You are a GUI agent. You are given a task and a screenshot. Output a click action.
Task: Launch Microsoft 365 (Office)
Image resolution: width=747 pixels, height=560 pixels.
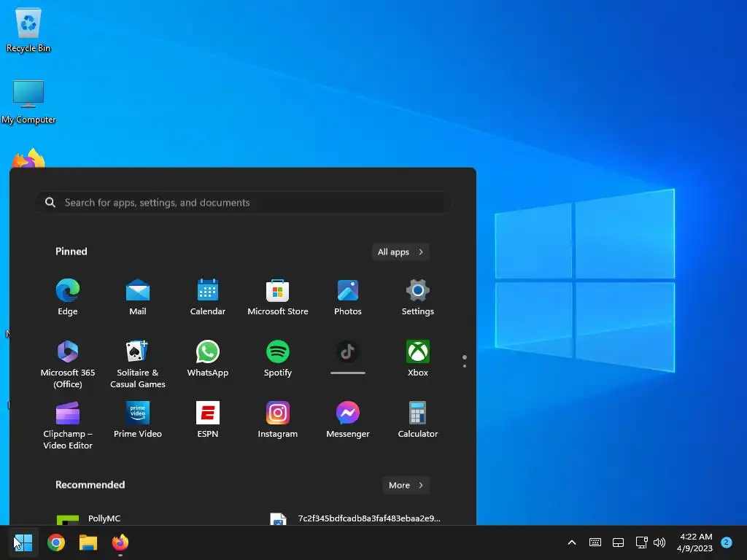point(68,365)
